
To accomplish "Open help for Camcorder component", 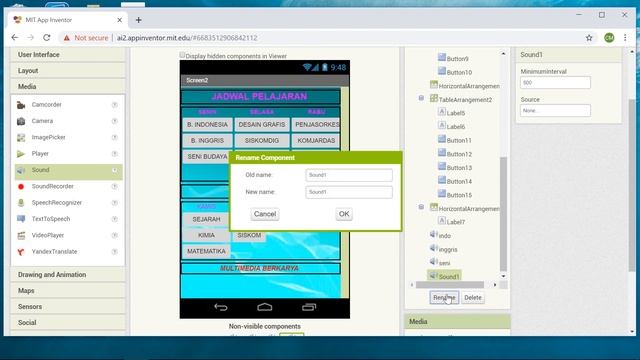I will tap(115, 105).
